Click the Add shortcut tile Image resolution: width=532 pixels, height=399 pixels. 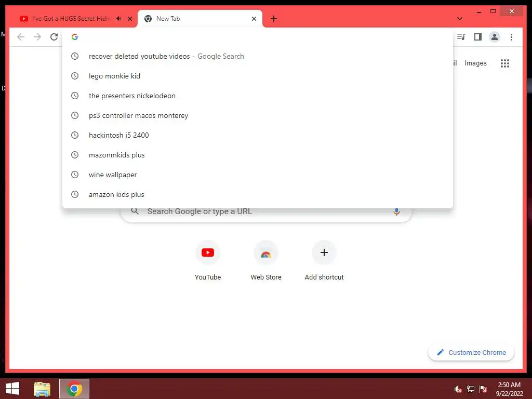point(324,261)
